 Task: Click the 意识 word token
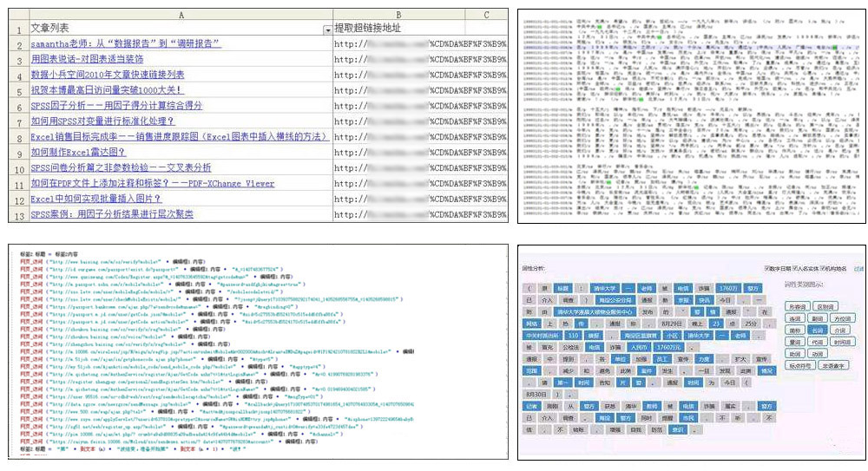[x=678, y=430]
